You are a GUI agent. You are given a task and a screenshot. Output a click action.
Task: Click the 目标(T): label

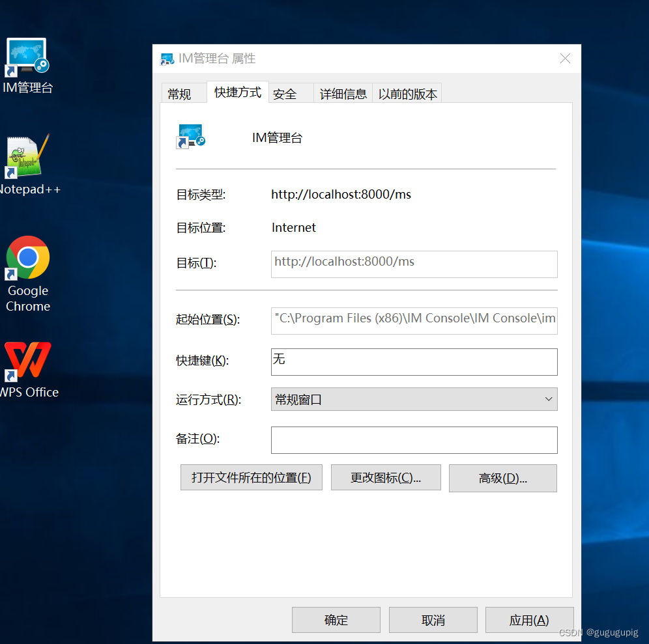(x=196, y=262)
